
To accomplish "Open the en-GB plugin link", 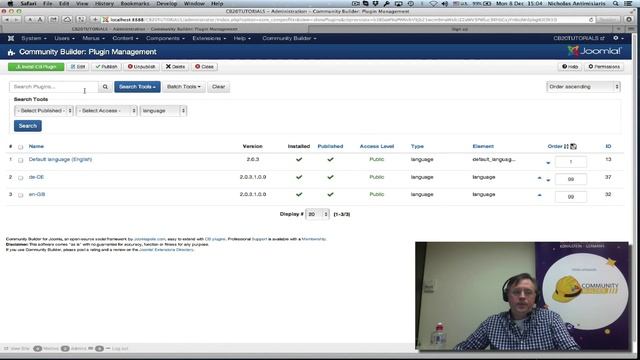I will coord(37,194).
